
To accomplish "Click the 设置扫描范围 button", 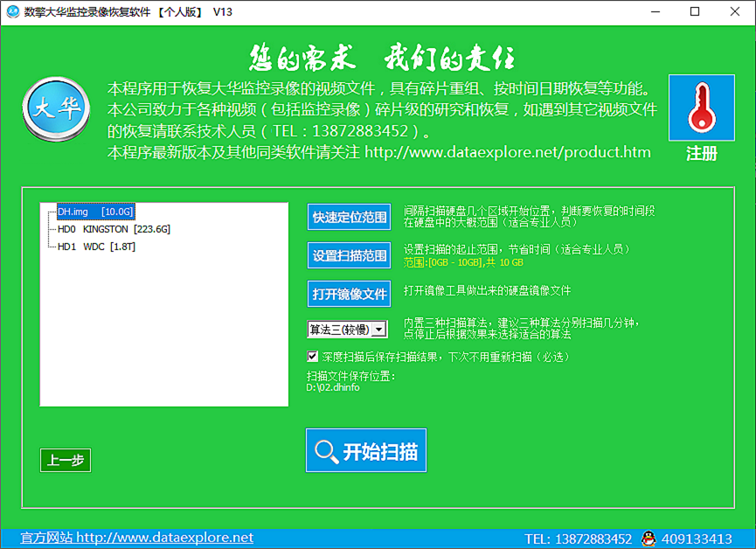I will (349, 255).
